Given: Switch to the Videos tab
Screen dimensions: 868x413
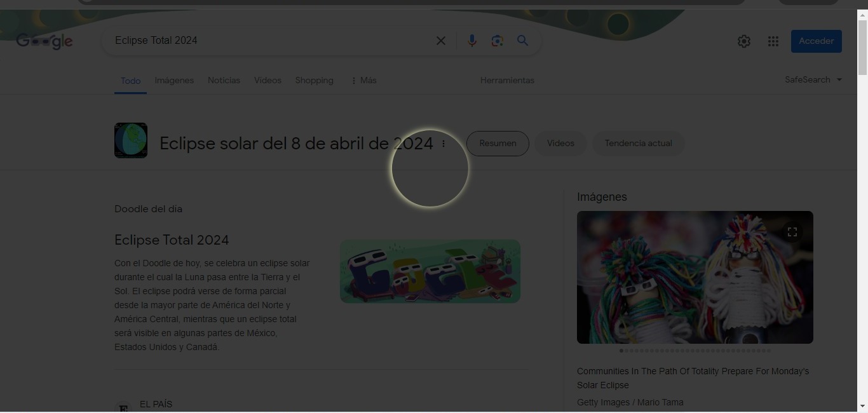Looking at the screenshot, I should click(268, 81).
